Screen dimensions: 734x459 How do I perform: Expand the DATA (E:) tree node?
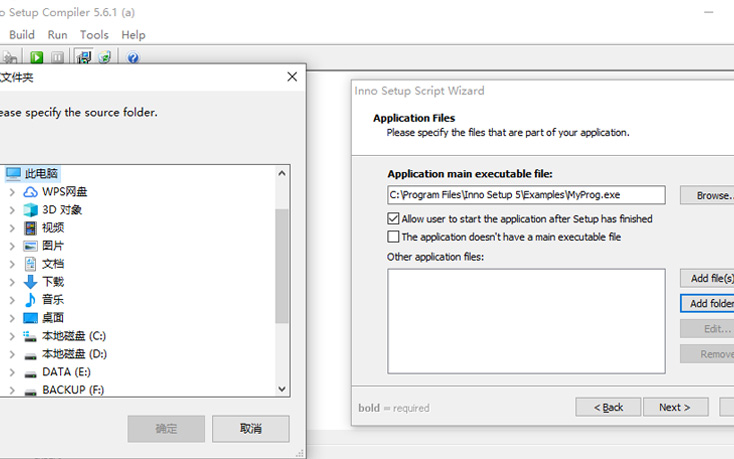point(12,372)
